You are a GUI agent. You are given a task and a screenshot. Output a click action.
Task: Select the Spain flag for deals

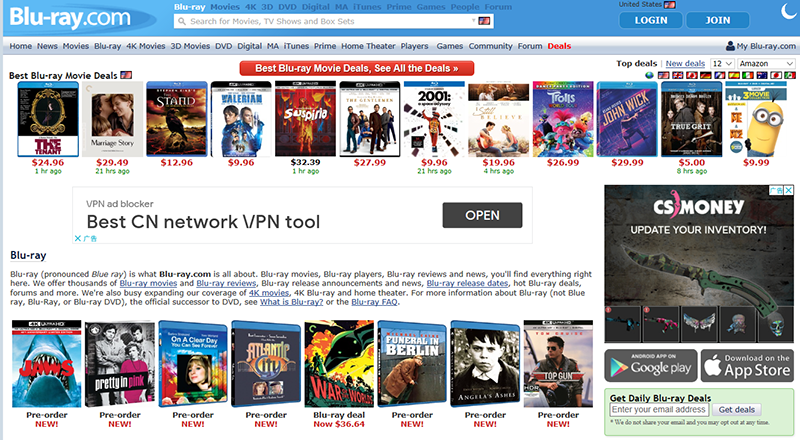734,75
